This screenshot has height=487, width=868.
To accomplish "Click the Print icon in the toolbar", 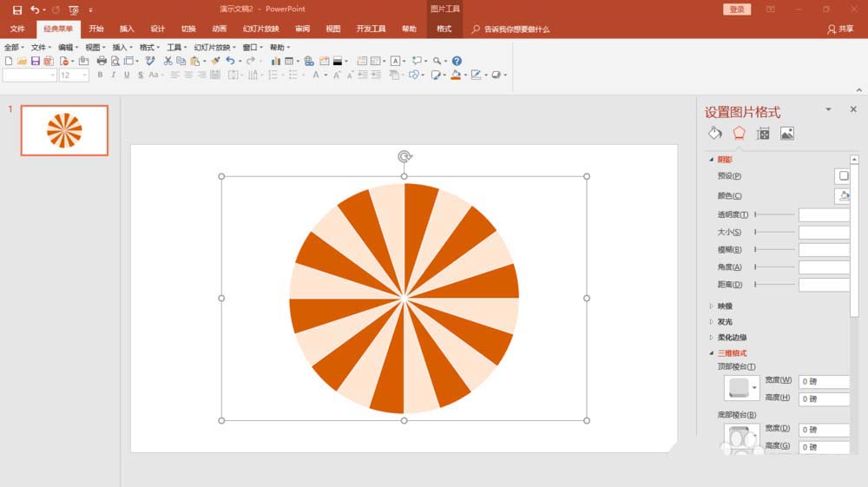I will point(102,62).
